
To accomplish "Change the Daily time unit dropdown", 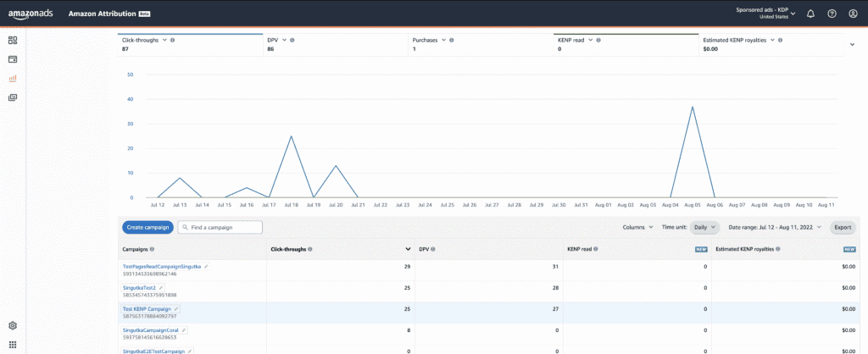I will click(703, 227).
